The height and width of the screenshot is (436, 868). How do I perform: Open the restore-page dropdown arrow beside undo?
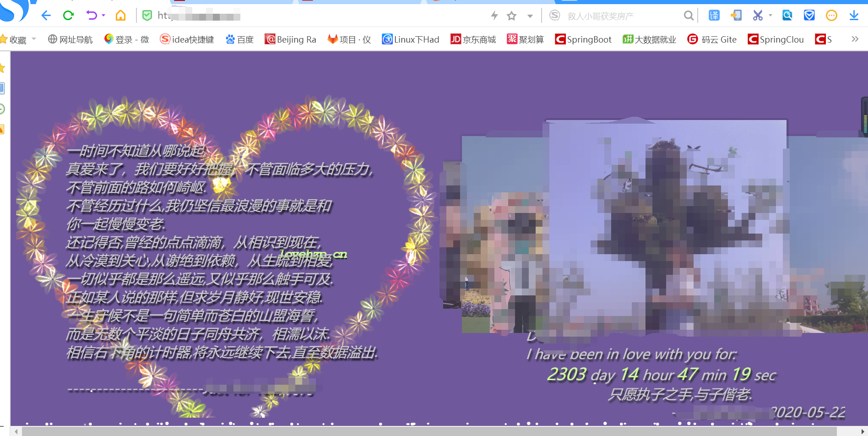click(103, 16)
